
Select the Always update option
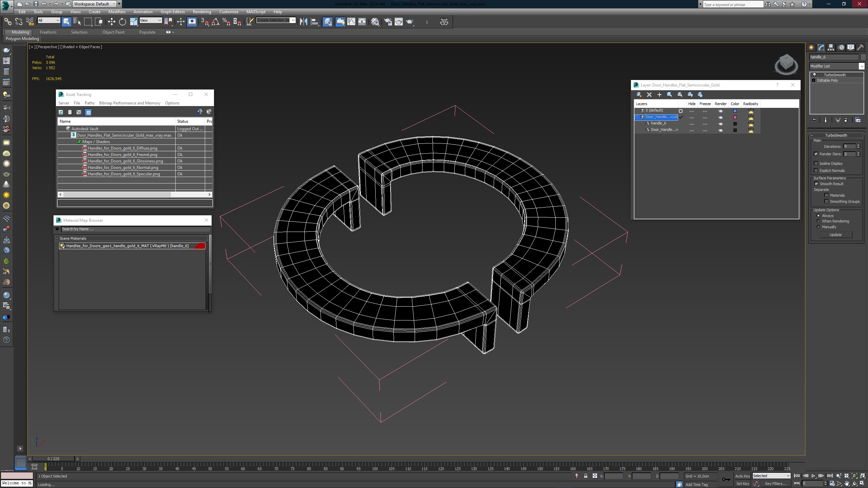click(x=818, y=216)
